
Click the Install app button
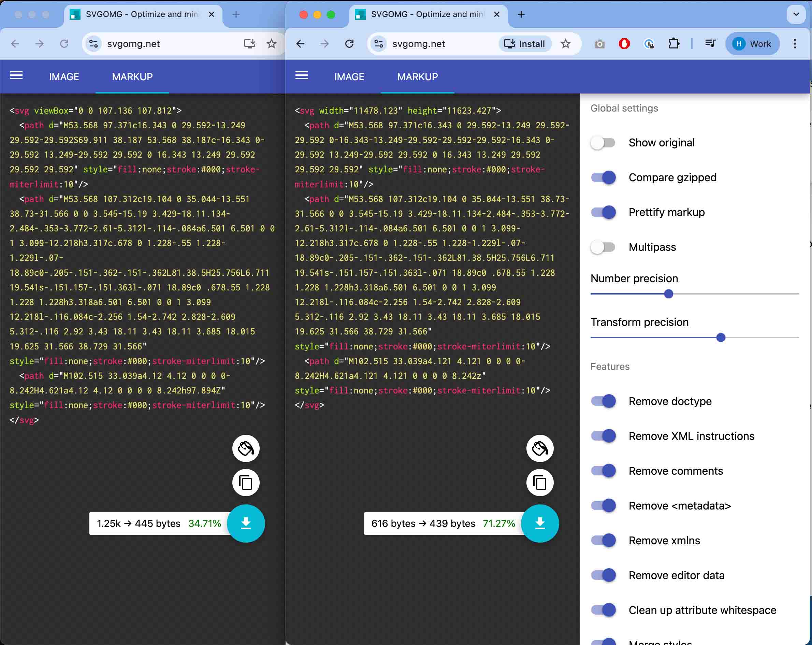[525, 44]
